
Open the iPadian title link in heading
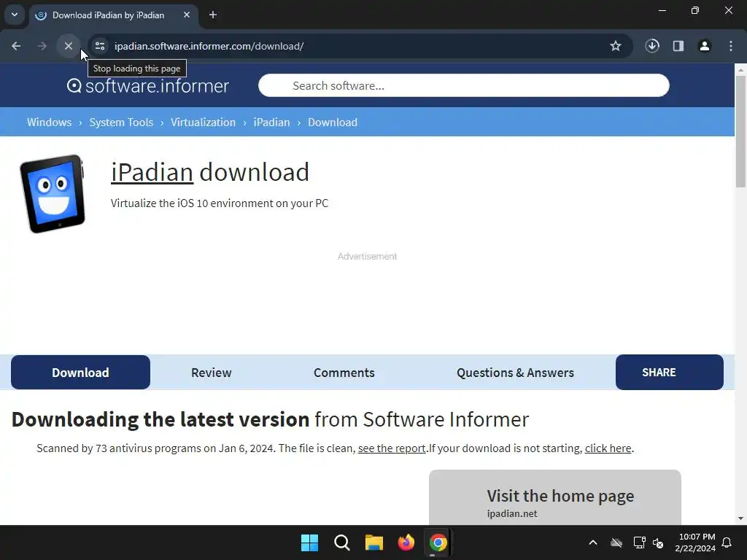pyautogui.click(x=152, y=172)
